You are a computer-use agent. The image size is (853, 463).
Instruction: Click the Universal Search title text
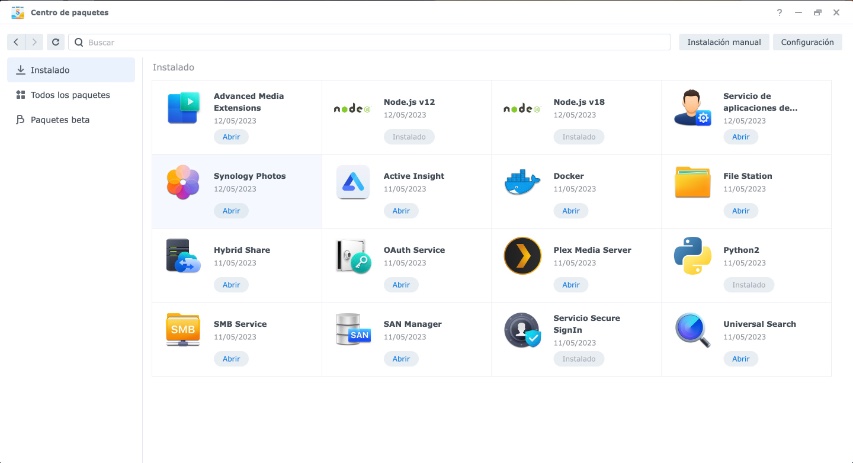tap(759, 324)
